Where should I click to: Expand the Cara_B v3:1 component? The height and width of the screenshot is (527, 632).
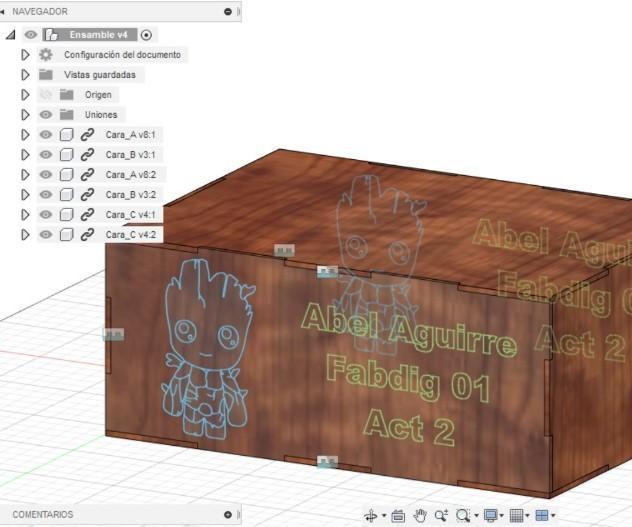point(25,154)
